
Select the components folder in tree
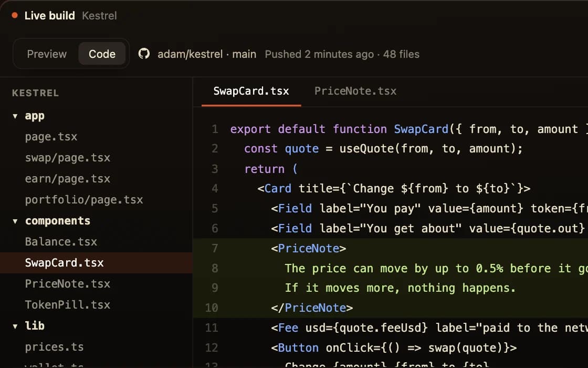57,221
